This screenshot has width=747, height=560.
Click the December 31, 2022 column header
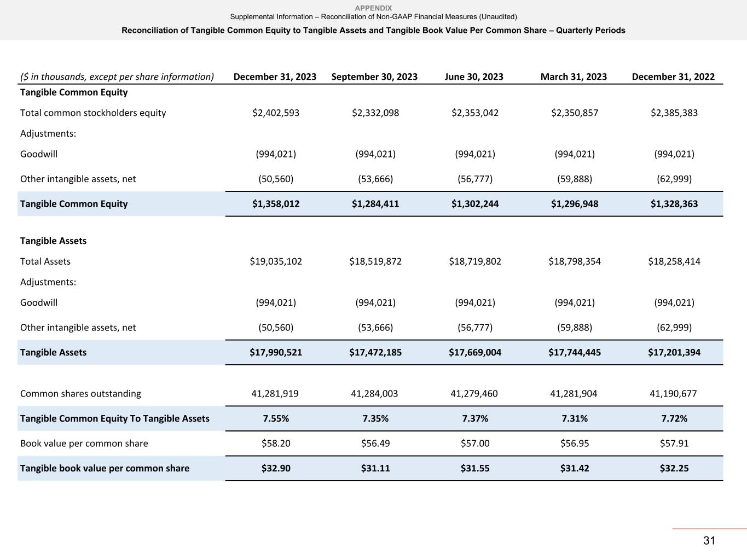pyautogui.click(x=673, y=77)
